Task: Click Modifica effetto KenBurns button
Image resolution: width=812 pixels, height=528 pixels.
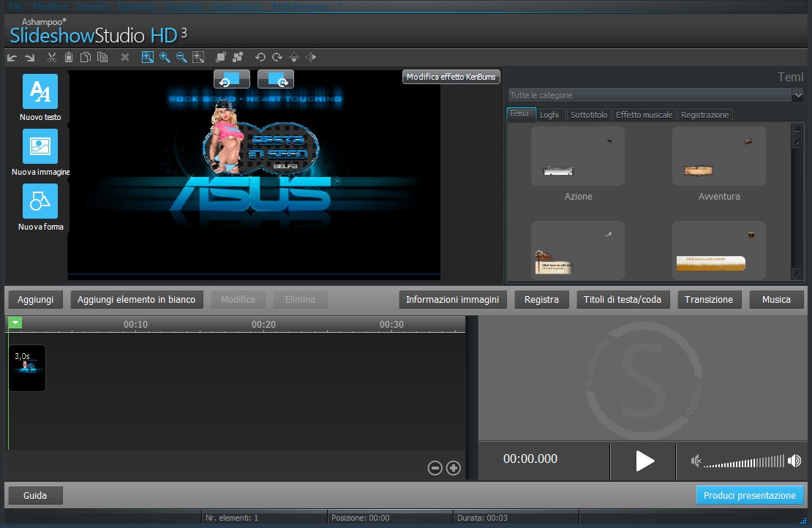Action: [x=451, y=77]
